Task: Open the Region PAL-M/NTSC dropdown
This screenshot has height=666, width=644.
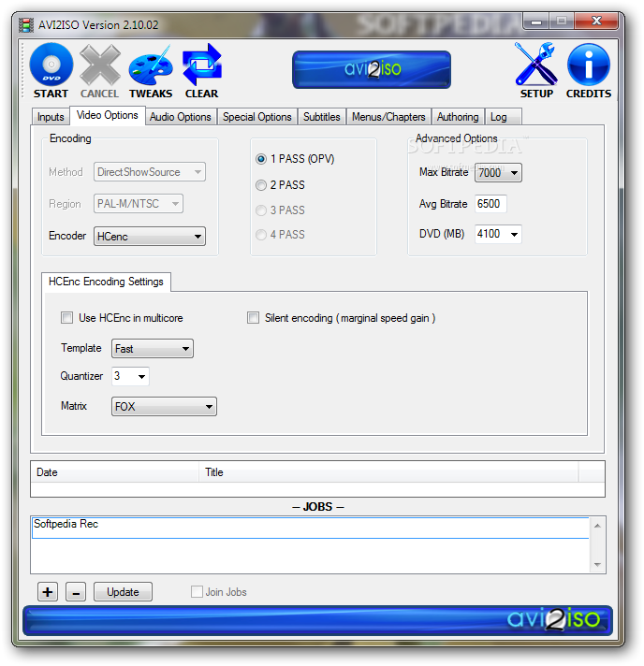Action: click(139, 204)
